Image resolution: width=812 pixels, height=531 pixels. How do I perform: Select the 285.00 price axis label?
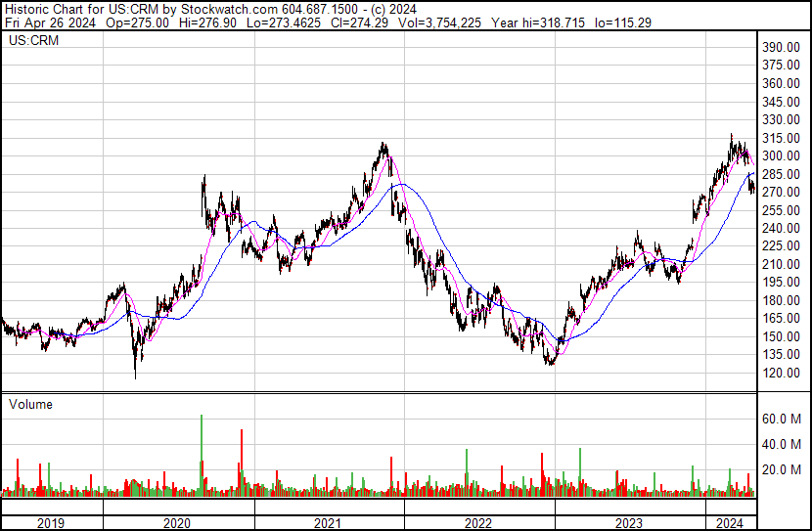click(x=781, y=174)
